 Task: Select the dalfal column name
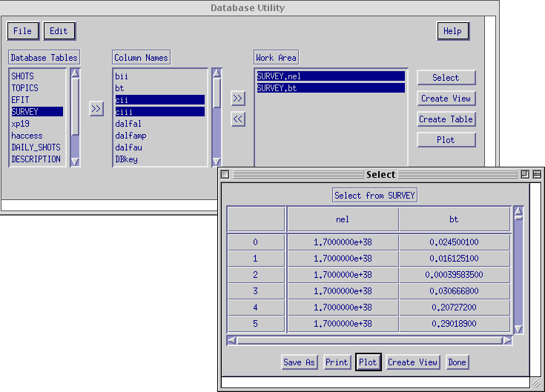[128, 124]
